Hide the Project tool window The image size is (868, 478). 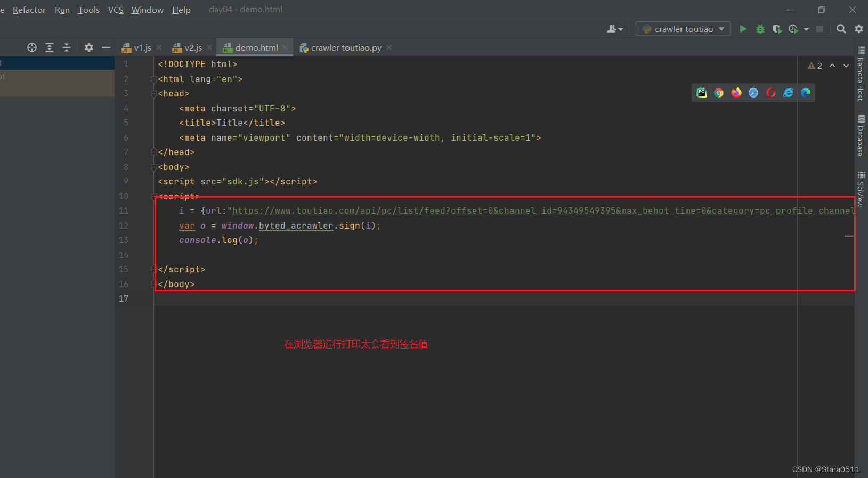[x=106, y=47]
